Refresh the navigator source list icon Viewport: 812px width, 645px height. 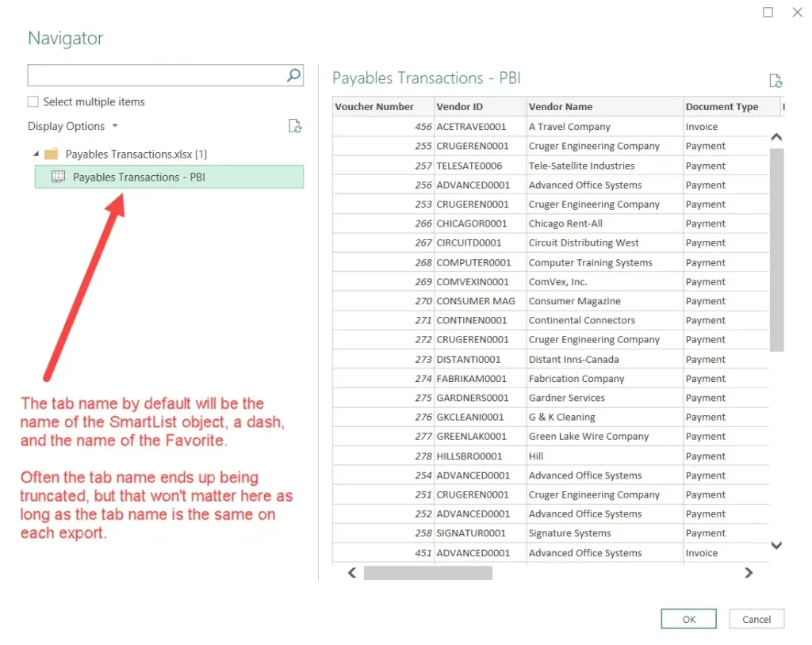click(x=295, y=126)
